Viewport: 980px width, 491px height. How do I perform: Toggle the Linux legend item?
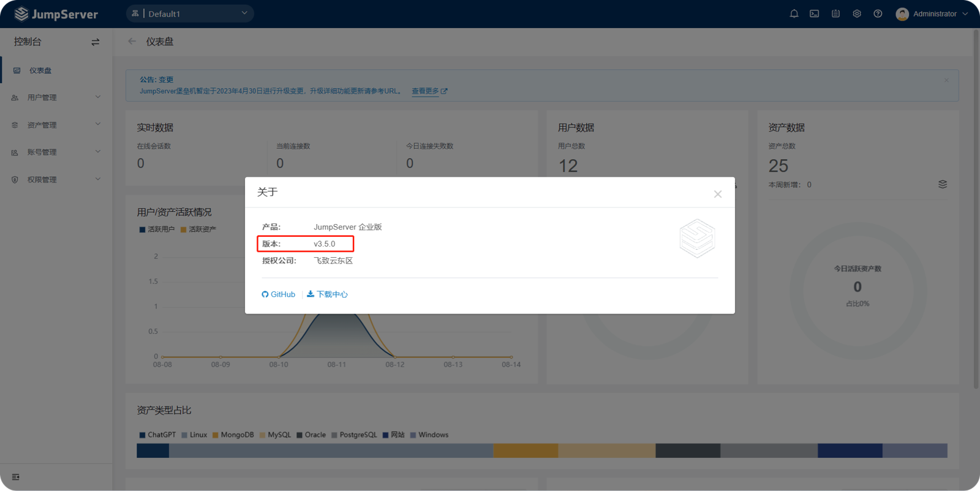[x=194, y=435]
